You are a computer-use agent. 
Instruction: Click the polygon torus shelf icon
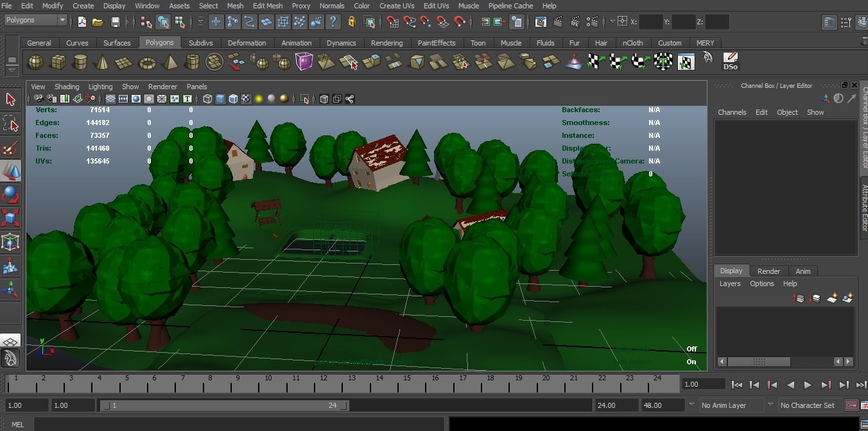[x=147, y=62]
